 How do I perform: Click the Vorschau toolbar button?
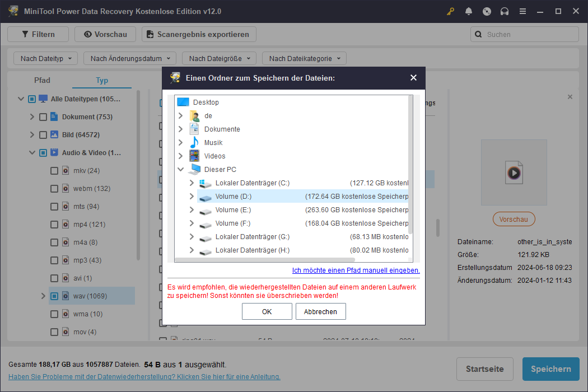click(x=105, y=34)
